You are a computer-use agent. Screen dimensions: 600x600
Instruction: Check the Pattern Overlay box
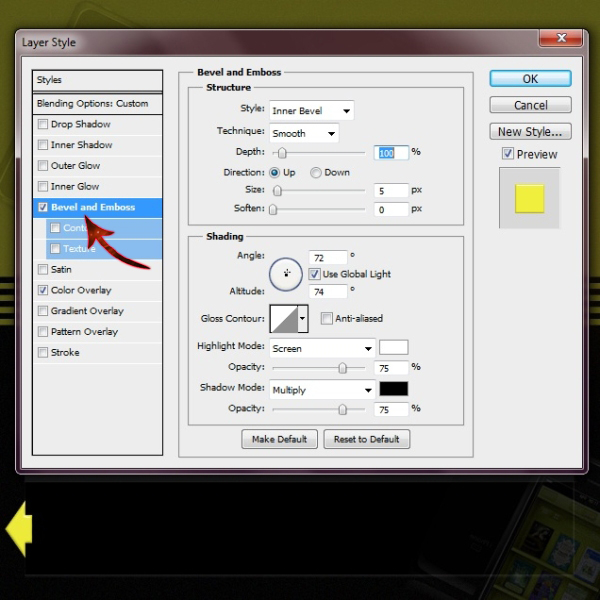[x=43, y=332]
